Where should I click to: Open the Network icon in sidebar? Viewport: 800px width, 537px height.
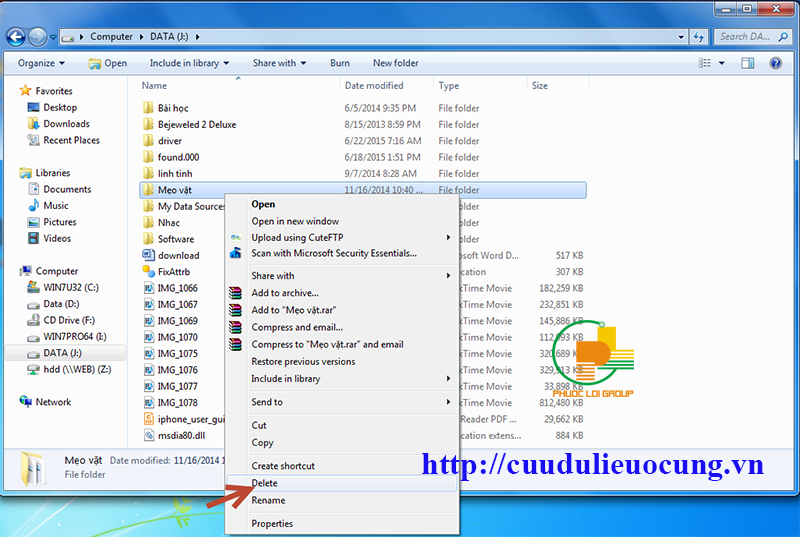pos(26,402)
